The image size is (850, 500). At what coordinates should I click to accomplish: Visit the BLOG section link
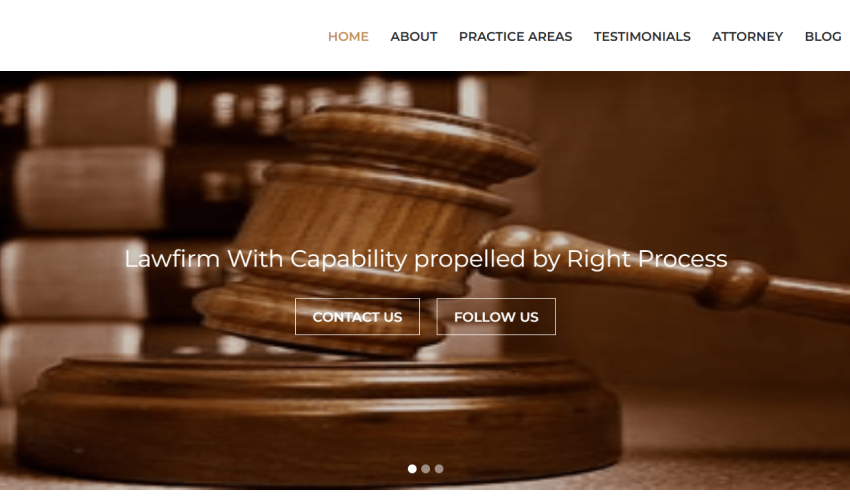coord(823,36)
